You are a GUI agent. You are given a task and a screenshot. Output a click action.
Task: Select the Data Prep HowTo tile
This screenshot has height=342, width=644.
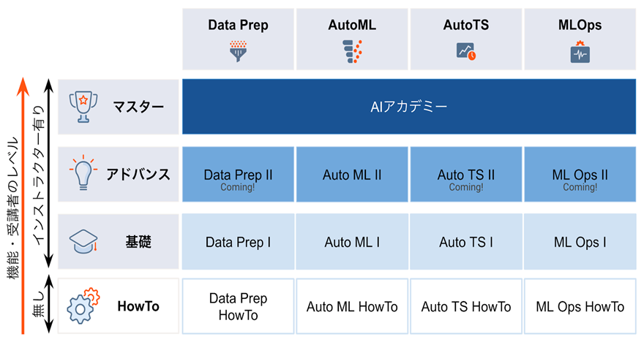click(x=239, y=306)
